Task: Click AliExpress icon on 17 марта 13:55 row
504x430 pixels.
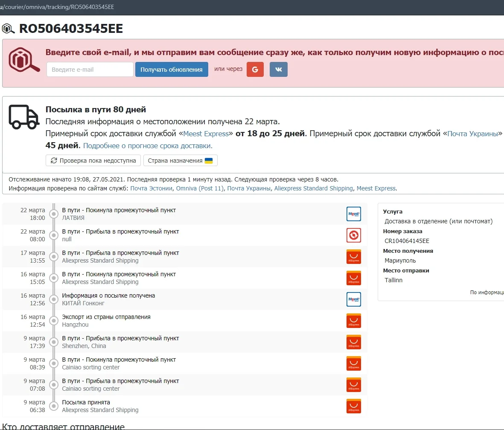Action: tap(354, 257)
